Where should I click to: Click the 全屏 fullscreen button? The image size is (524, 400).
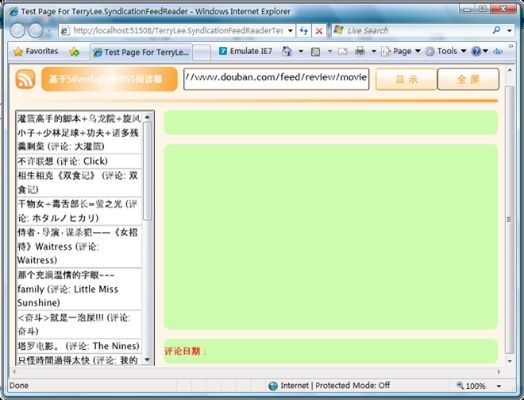(x=468, y=79)
